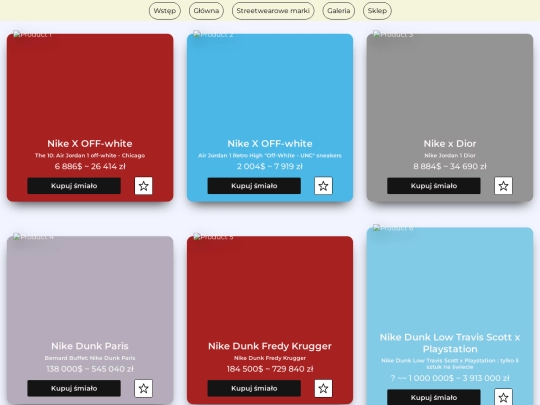Click the Nike Dunk Low Travis Scott x Playstation title
540x405 pixels.
(x=450, y=343)
